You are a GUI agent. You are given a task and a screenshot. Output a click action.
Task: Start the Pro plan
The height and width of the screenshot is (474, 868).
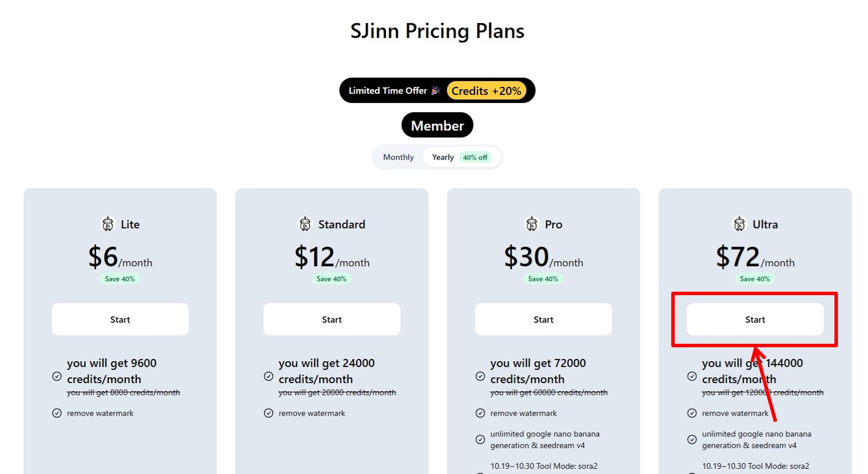(x=543, y=319)
